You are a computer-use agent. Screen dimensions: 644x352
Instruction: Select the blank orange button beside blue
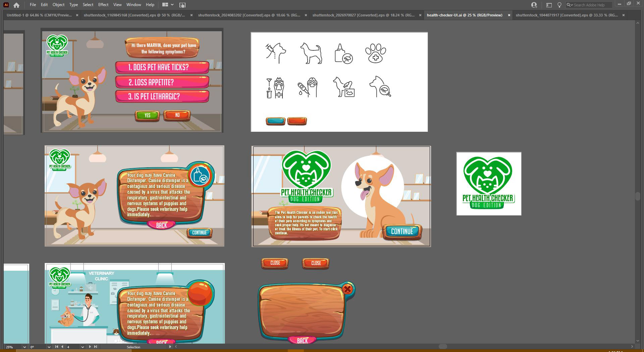tap(297, 121)
